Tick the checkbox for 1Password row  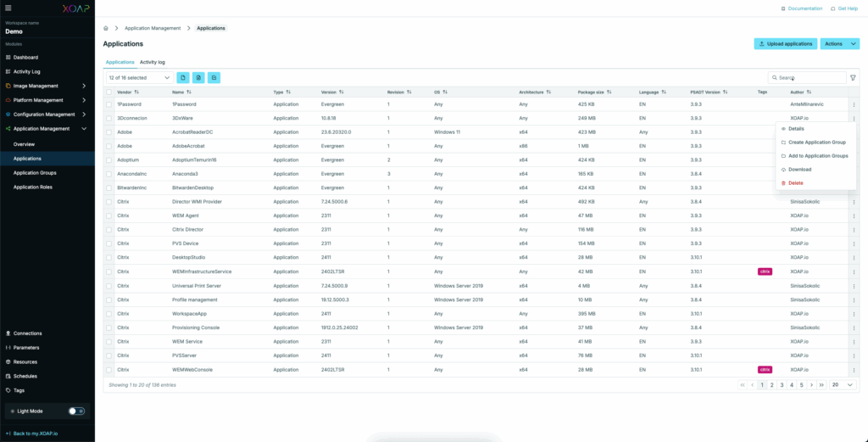(109, 104)
